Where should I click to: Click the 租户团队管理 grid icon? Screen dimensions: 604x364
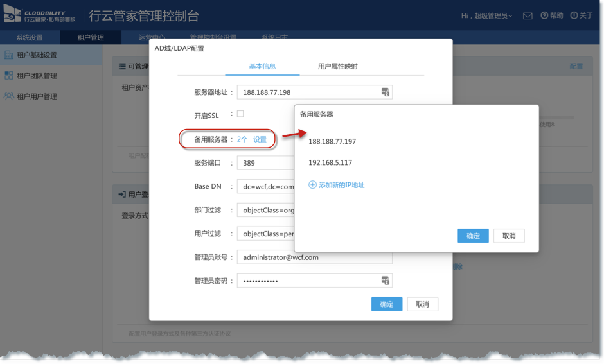pyautogui.click(x=8, y=75)
